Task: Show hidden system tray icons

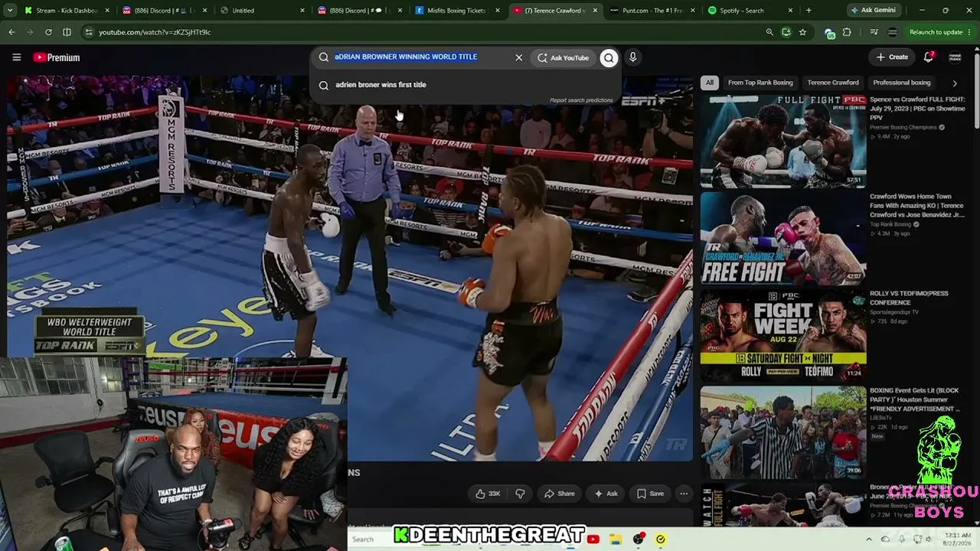Action: [868, 540]
